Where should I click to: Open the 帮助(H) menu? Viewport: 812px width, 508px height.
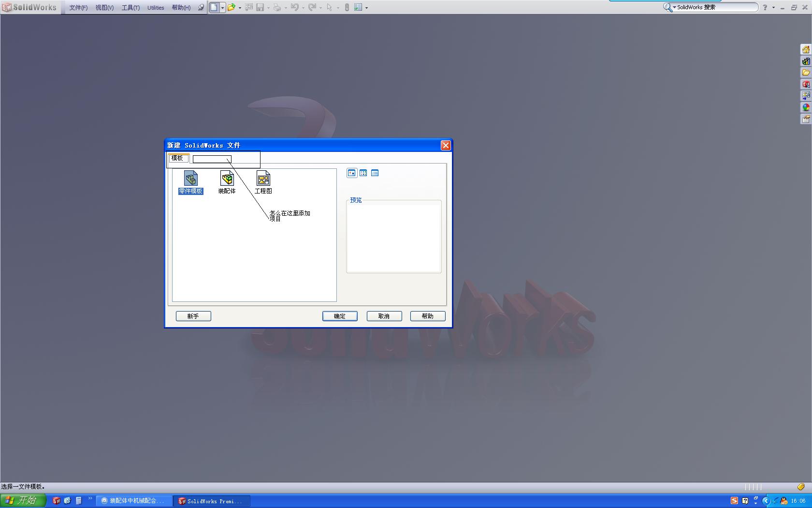(181, 8)
